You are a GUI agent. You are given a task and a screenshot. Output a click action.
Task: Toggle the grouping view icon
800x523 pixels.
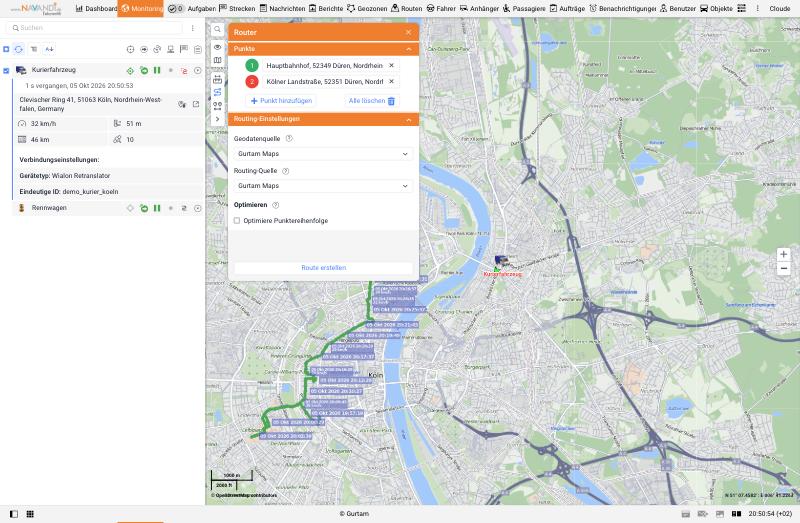tap(34, 49)
